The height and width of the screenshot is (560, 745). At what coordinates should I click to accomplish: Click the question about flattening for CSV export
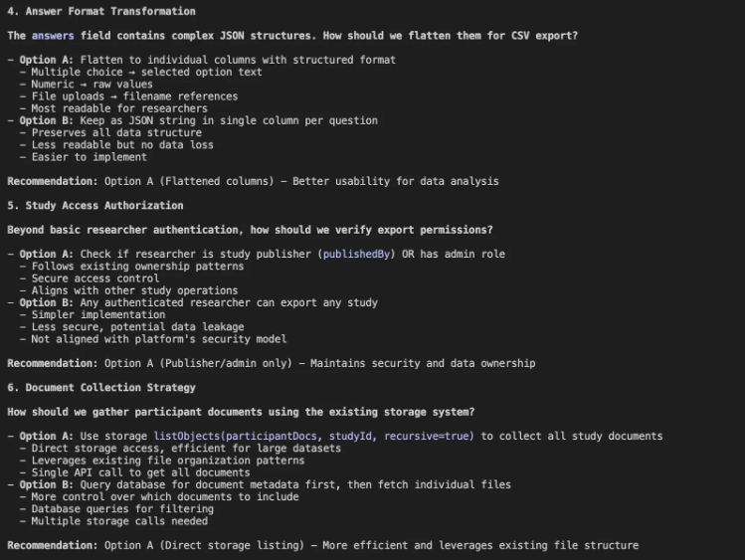click(x=292, y=36)
